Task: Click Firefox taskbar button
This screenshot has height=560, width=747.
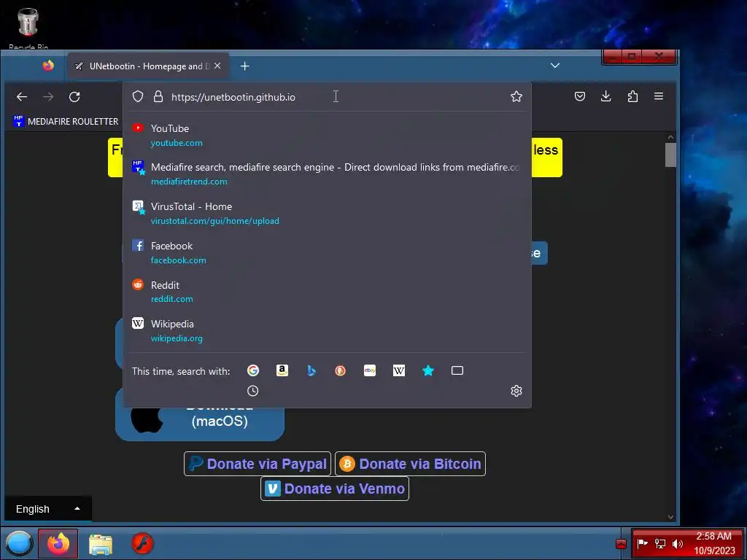Action: tap(58, 544)
